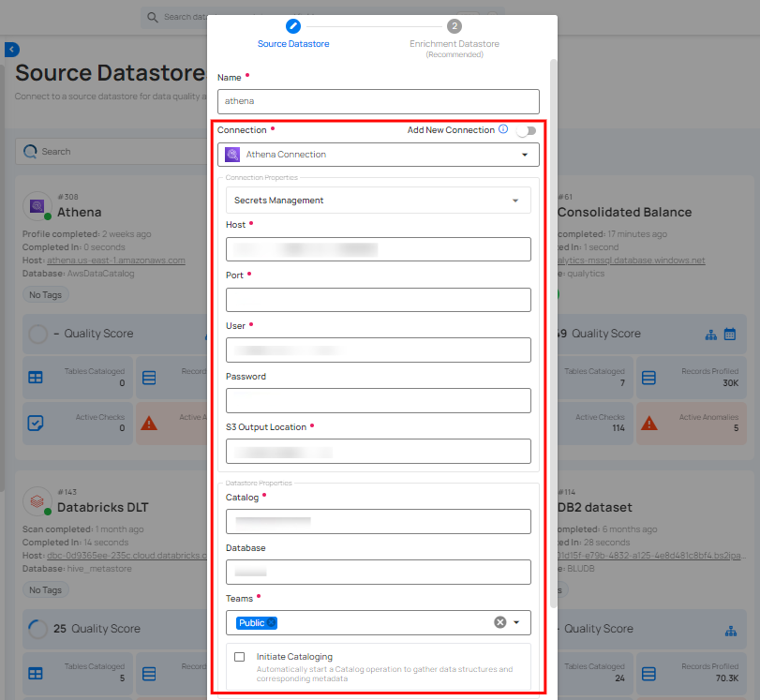Switch to the Enrichment Datastore step
Image resolution: width=760 pixels, height=700 pixels.
[455, 26]
